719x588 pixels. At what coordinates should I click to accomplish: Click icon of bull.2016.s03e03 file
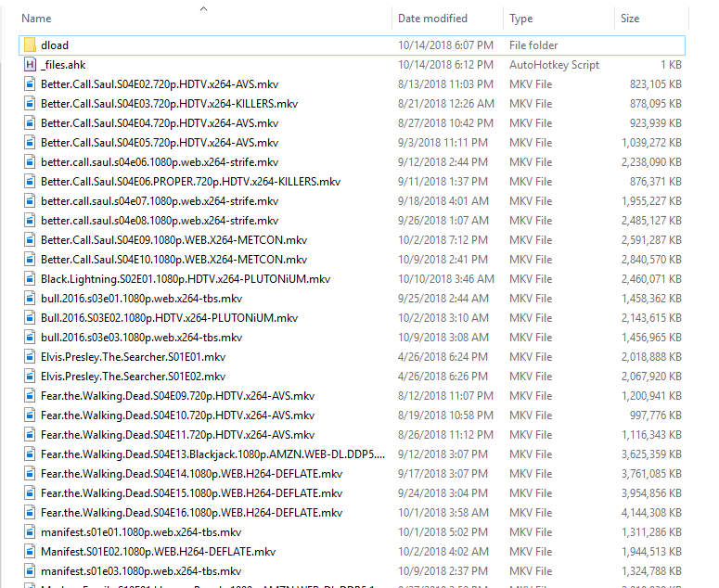pyautogui.click(x=30, y=338)
